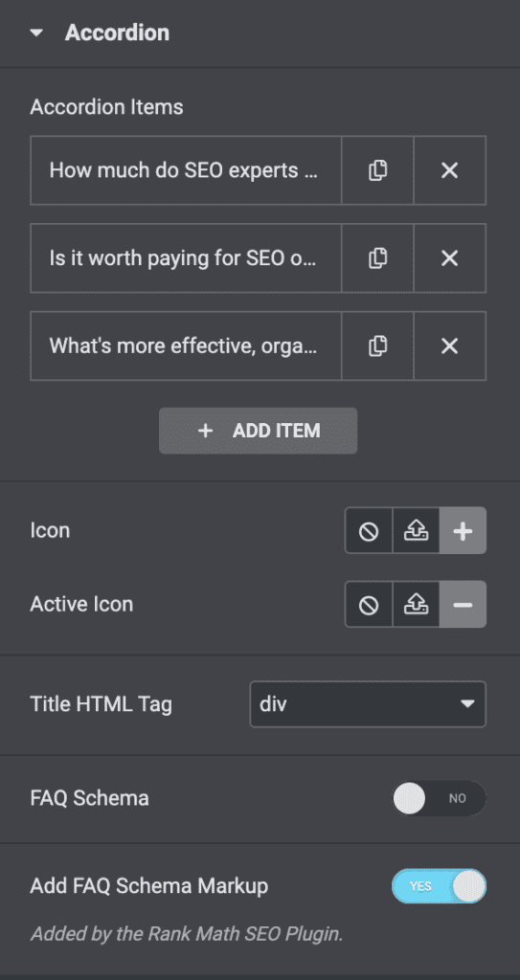Duplicate the 'How much do SEO experts' item
The width and height of the screenshot is (520, 980).
tap(377, 170)
